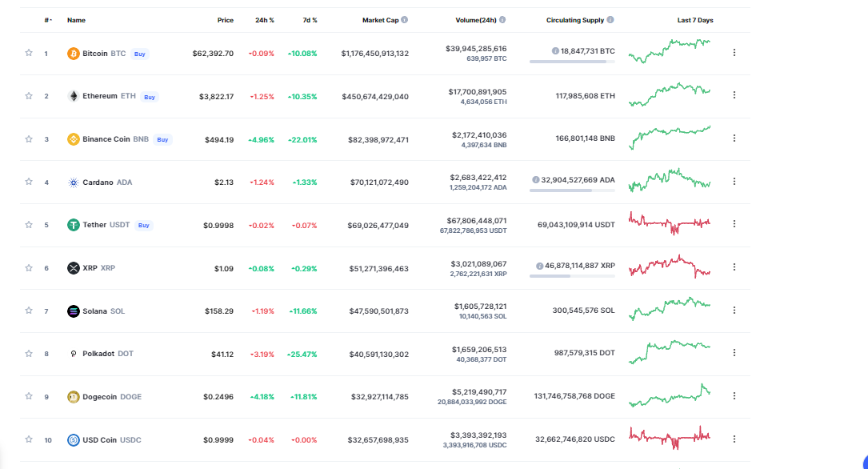This screenshot has height=469, width=868.
Task: Star Ethereum to add to watchlist
Action: [x=29, y=96]
